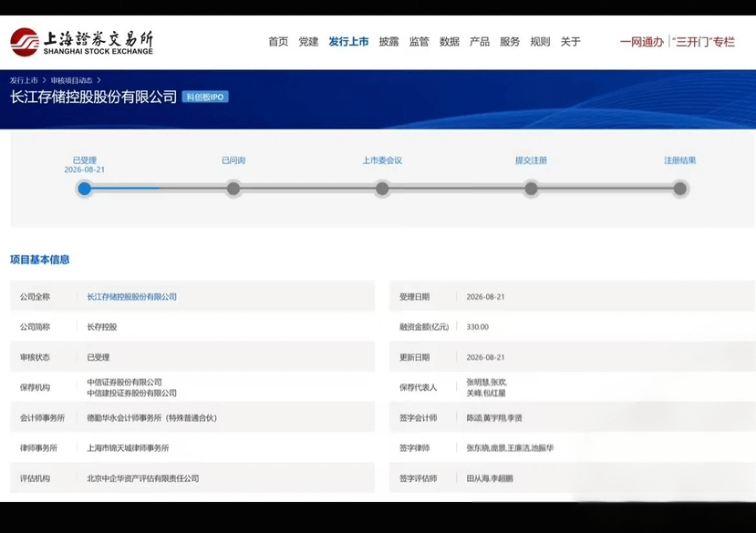
Task: Open the 产品 menu item
Action: click(x=480, y=42)
